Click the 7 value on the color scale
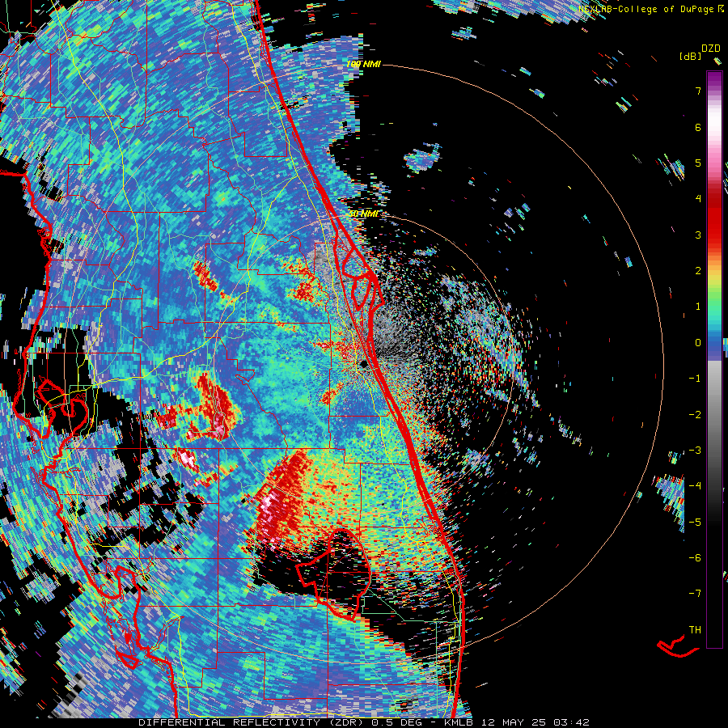Image resolution: width=728 pixels, height=728 pixels. point(698,91)
